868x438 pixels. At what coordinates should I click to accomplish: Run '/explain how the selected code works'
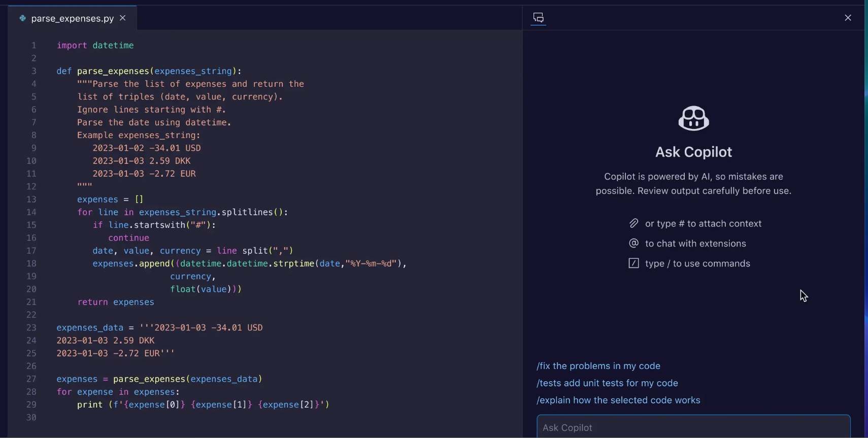click(x=618, y=400)
